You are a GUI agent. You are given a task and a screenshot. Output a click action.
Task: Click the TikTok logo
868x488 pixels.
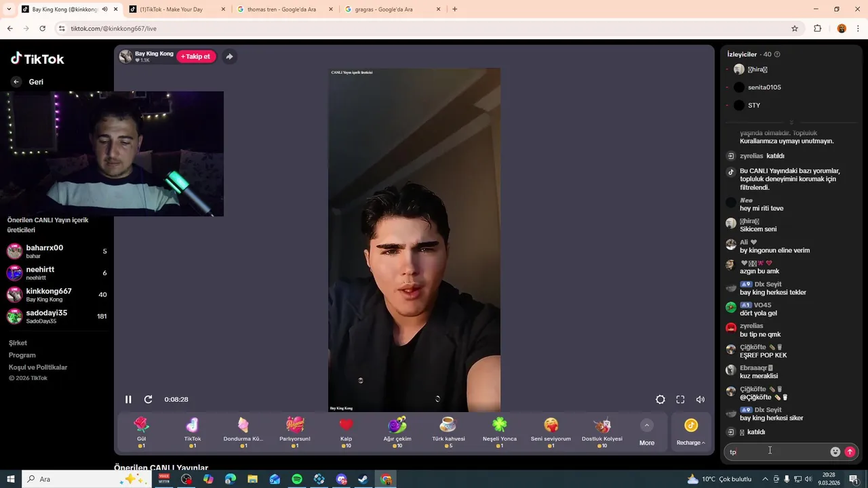point(37,59)
